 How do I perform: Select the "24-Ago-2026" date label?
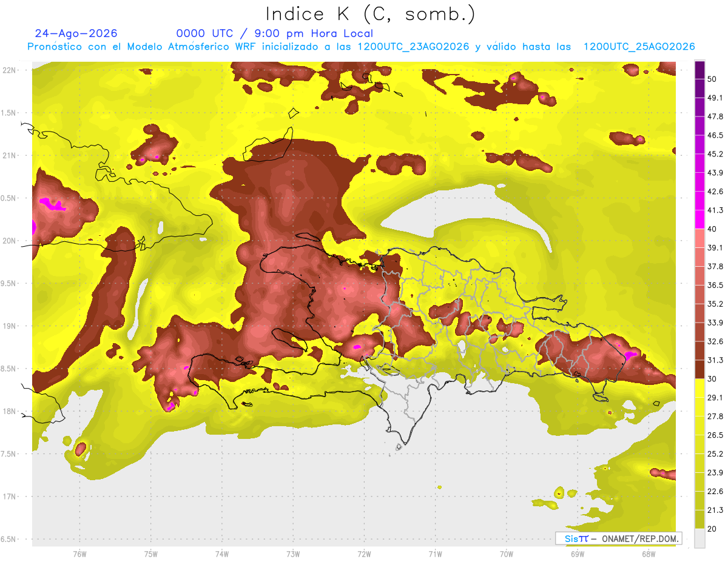[x=76, y=33]
